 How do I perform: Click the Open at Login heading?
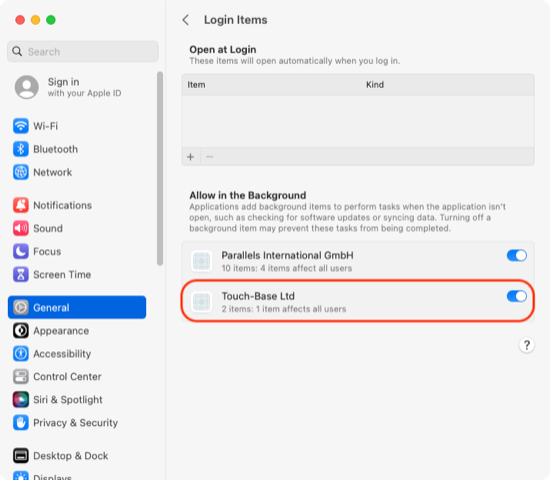(223, 49)
